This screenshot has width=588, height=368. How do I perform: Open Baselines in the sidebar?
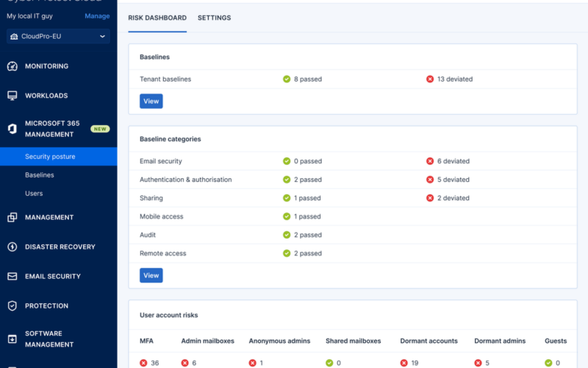pos(40,175)
